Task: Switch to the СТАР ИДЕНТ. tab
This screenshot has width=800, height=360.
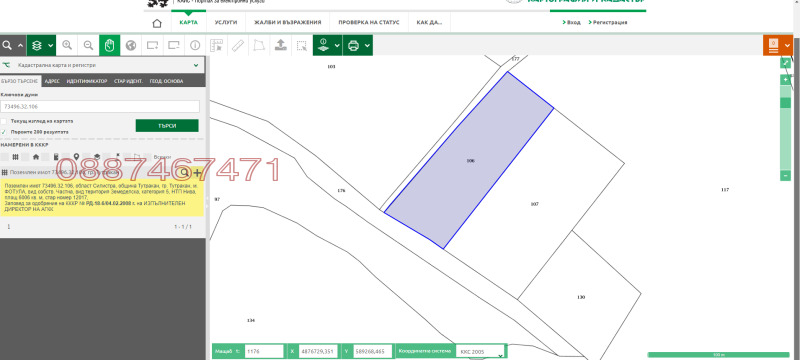Action: click(x=128, y=81)
